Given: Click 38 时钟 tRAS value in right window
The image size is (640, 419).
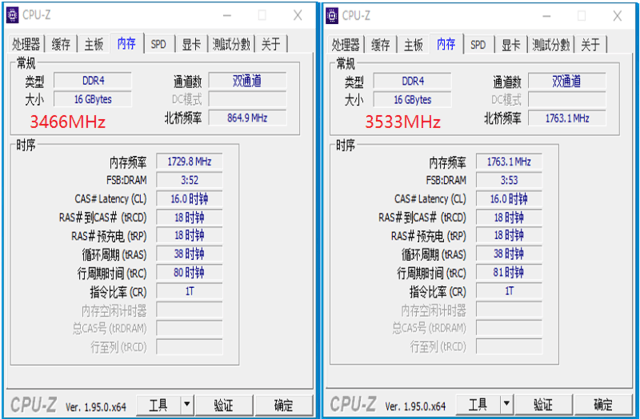Looking at the screenshot, I should tap(509, 254).
